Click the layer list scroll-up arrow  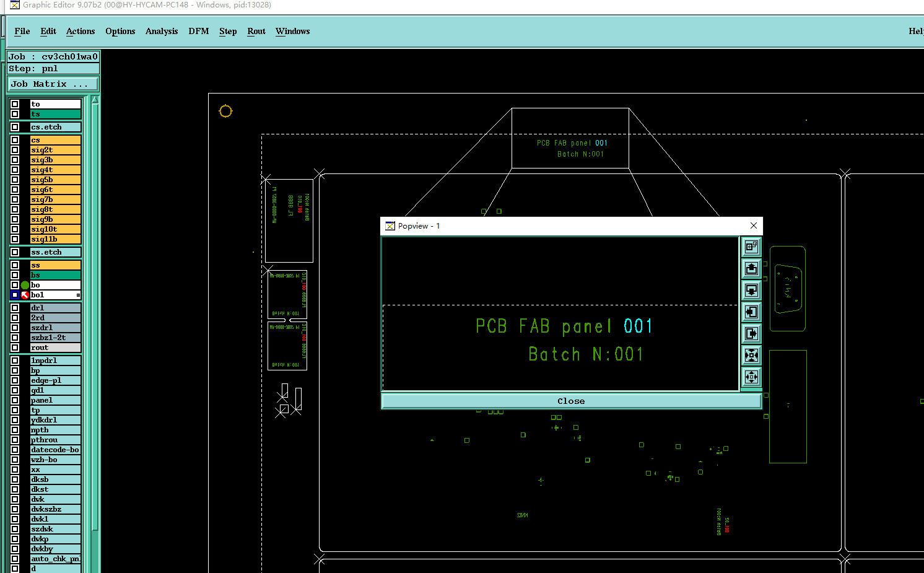(95, 100)
